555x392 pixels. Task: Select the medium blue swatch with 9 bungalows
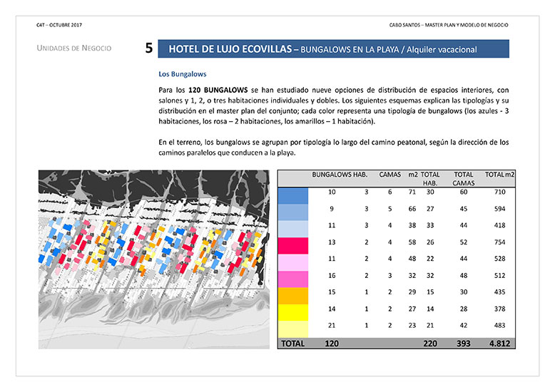292,212
